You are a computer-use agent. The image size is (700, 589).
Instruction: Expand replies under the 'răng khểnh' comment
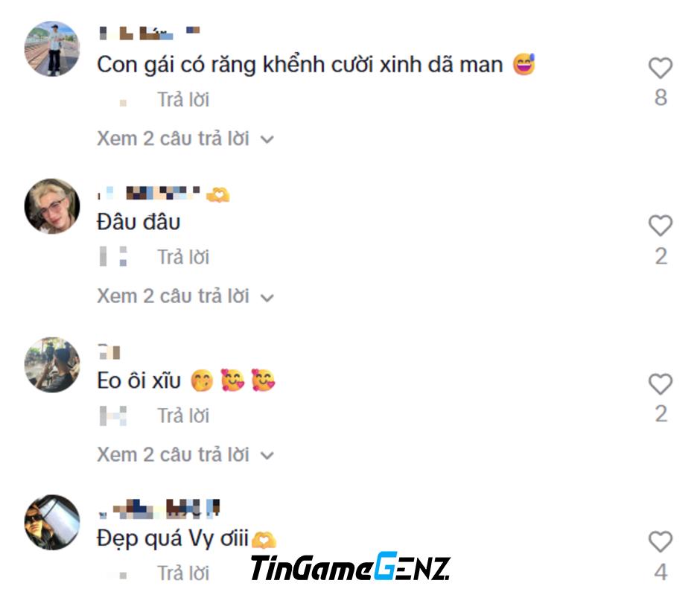(x=185, y=139)
